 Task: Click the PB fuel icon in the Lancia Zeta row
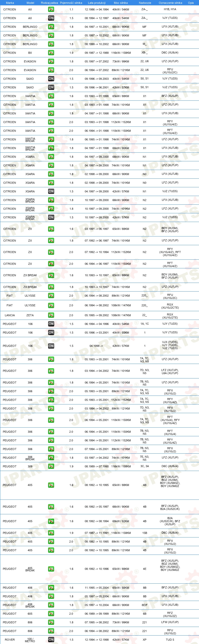[51, 315]
